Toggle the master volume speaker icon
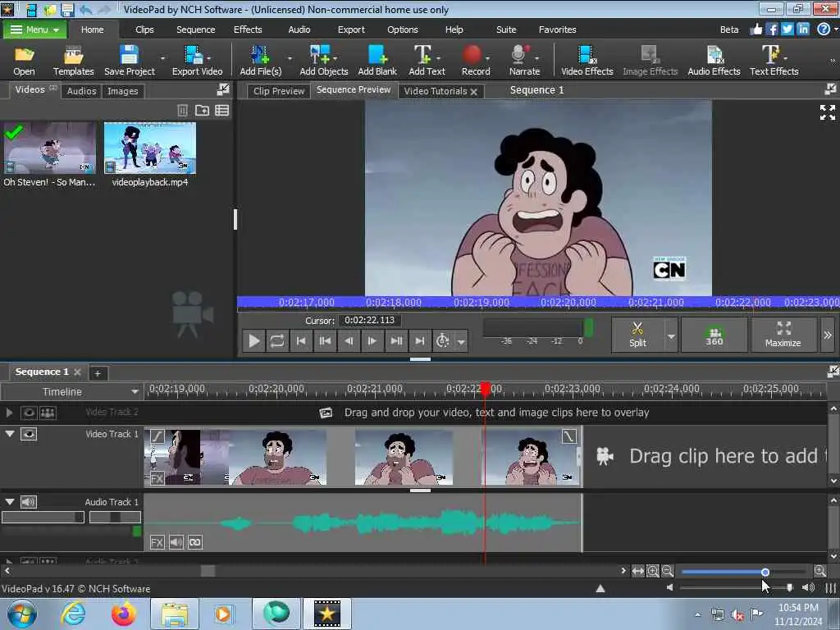This screenshot has width=840, height=630. tap(808, 587)
